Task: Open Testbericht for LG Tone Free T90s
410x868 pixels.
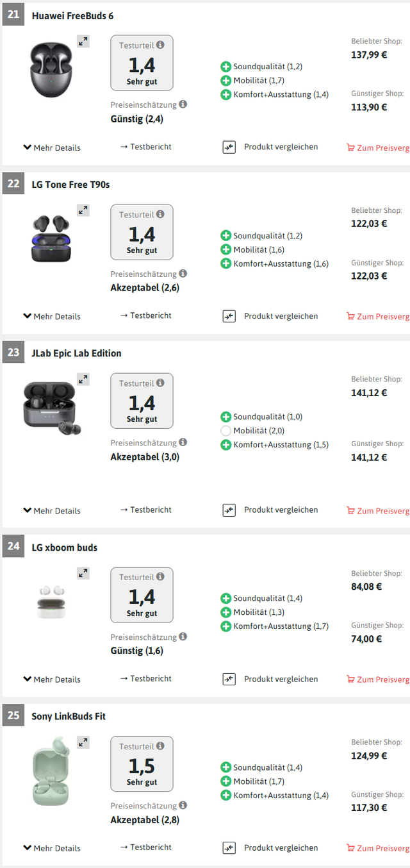Action: pos(146,315)
